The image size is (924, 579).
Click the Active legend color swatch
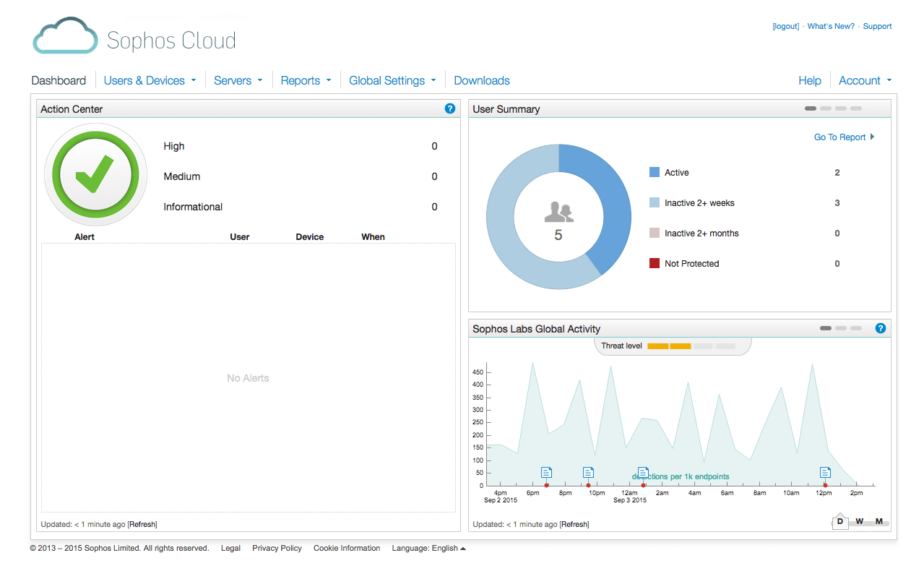[655, 173]
